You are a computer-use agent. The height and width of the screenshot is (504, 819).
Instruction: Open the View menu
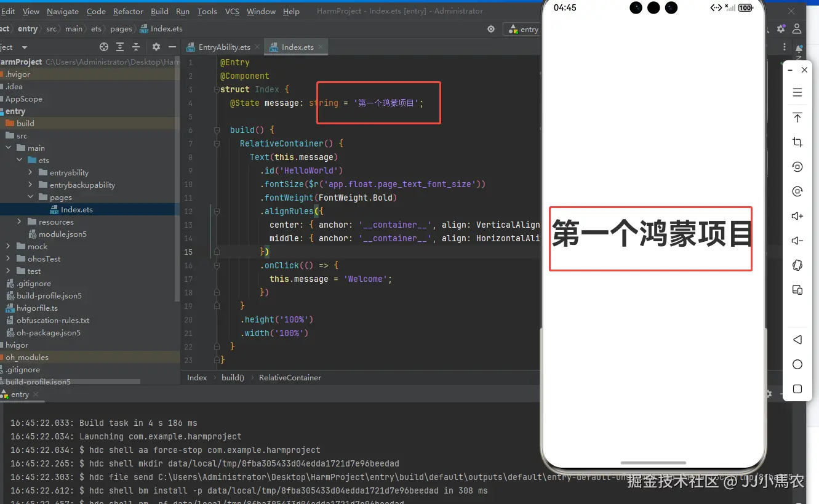[31, 11]
